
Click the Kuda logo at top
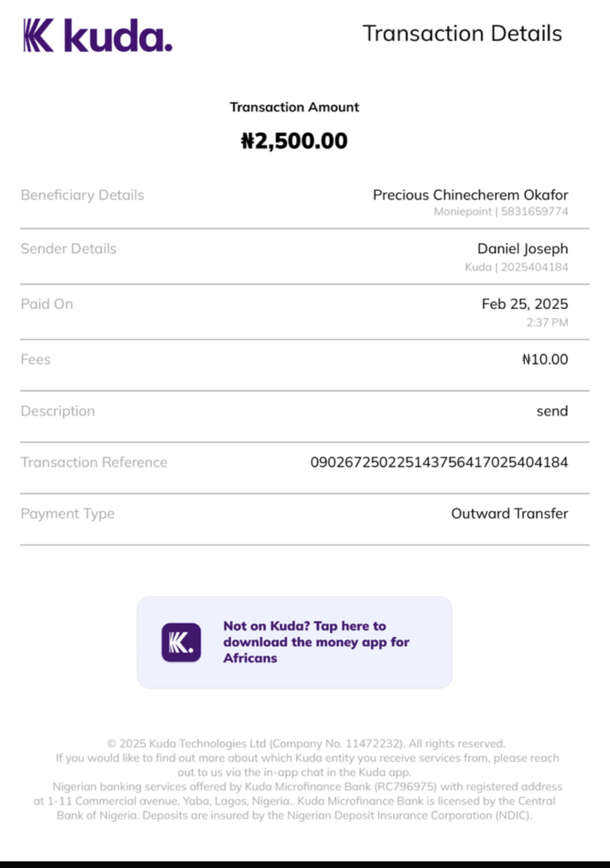click(98, 36)
